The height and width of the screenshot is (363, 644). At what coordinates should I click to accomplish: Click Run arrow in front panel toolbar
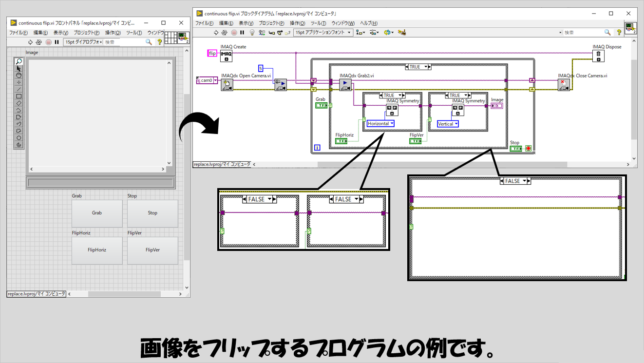coord(30,42)
